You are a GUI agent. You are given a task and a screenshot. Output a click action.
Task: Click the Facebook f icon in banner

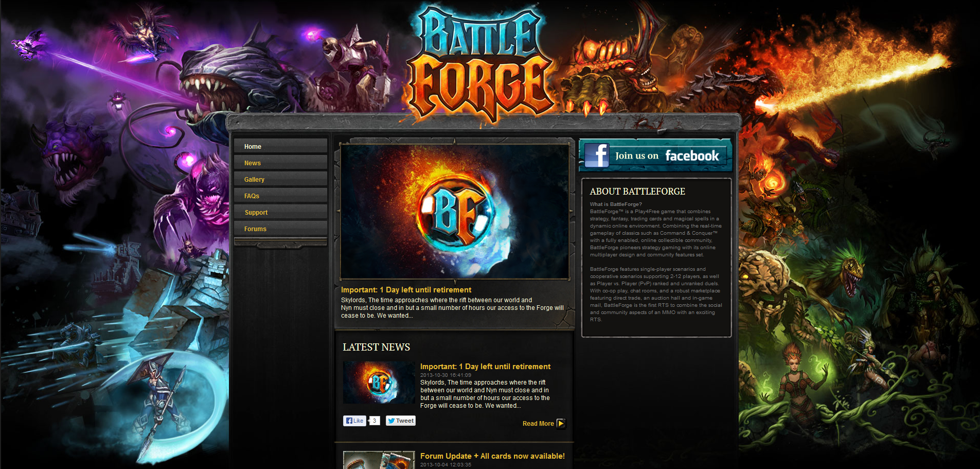(597, 155)
